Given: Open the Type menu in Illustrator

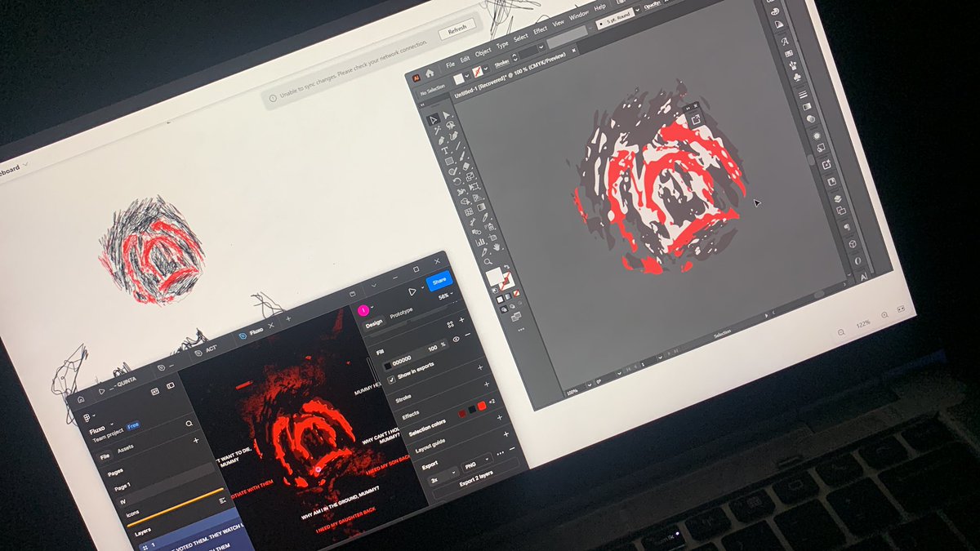Looking at the screenshot, I should click(x=502, y=45).
